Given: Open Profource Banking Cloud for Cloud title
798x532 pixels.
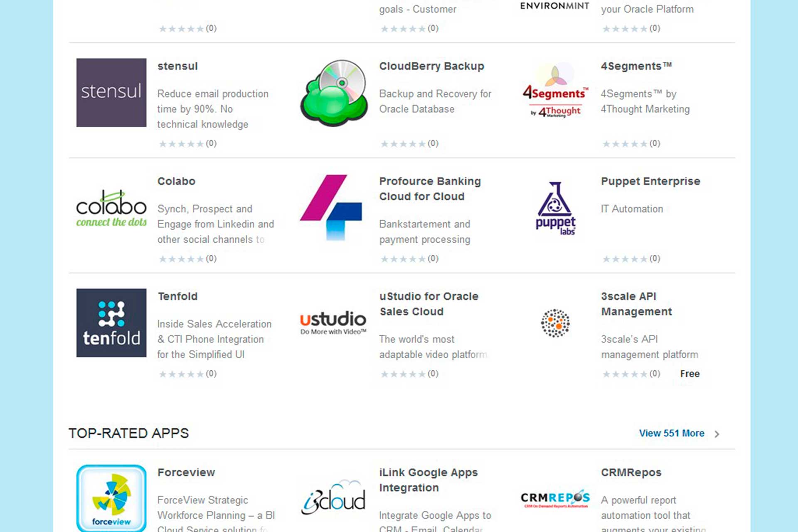Looking at the screenshot, I should [x=430, y=189].
